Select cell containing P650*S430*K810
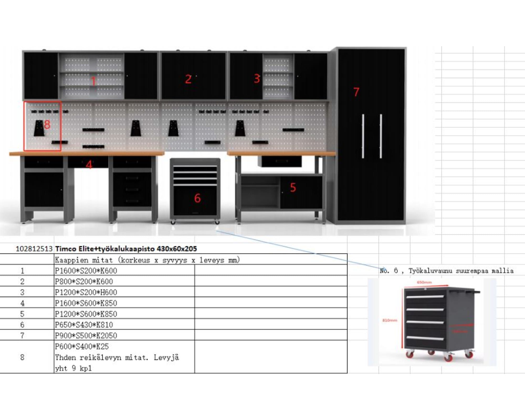 (x=84, y=325)
